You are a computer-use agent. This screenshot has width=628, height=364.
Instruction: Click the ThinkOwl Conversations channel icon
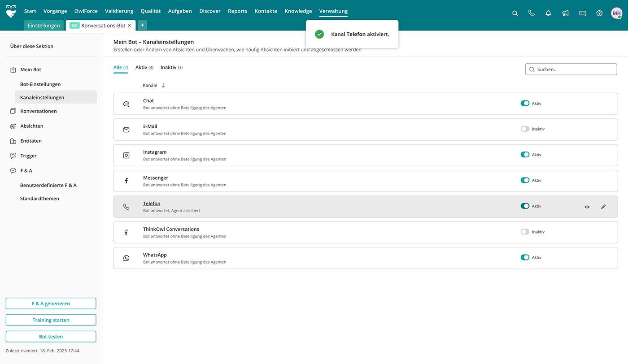click(x=126, y=232)
